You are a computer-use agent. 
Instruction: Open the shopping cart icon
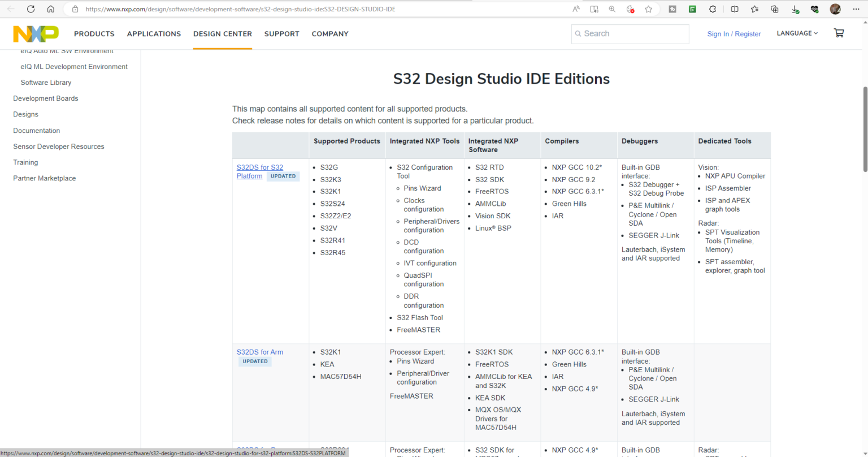pos(839,33)
